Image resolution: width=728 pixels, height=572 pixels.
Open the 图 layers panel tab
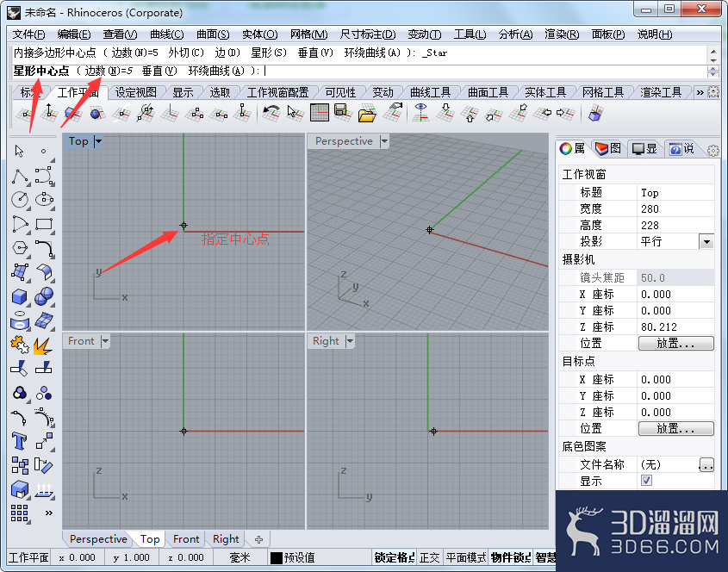point(608,148)
